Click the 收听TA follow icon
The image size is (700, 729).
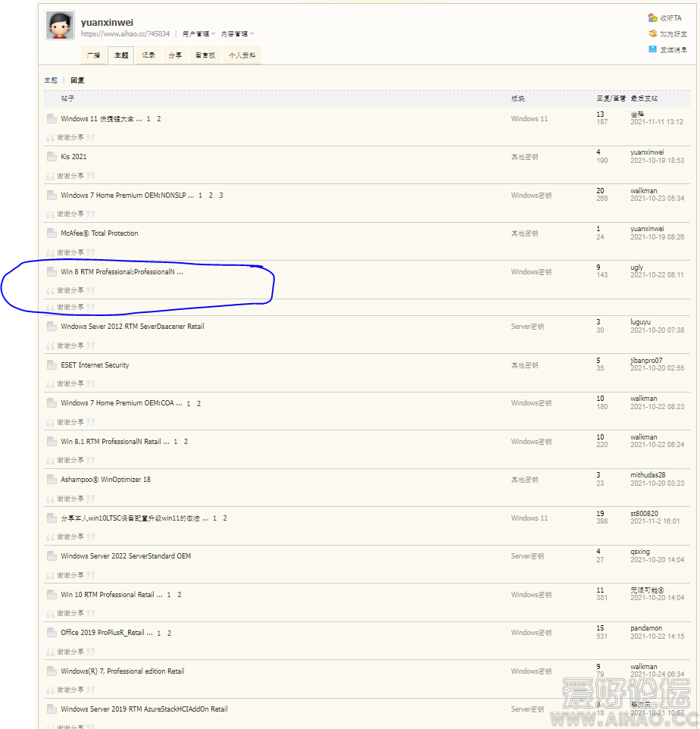click(x=652, y=17)
